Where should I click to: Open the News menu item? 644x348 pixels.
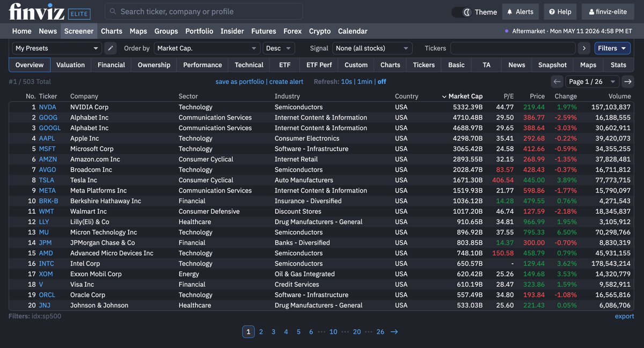pyautogui.click(x=48, y=31)
